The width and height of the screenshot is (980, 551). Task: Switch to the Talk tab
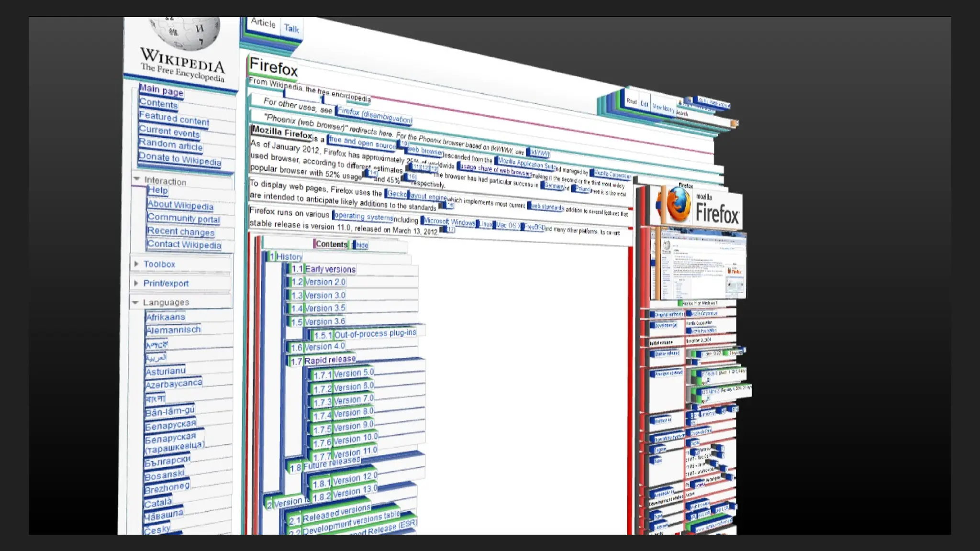coord(291,28)
